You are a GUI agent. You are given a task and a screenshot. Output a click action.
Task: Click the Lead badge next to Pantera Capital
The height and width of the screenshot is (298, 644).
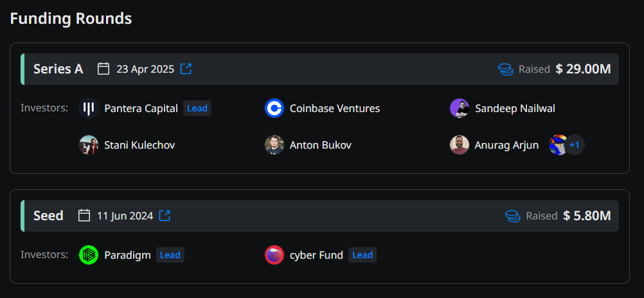pos(197,108)
